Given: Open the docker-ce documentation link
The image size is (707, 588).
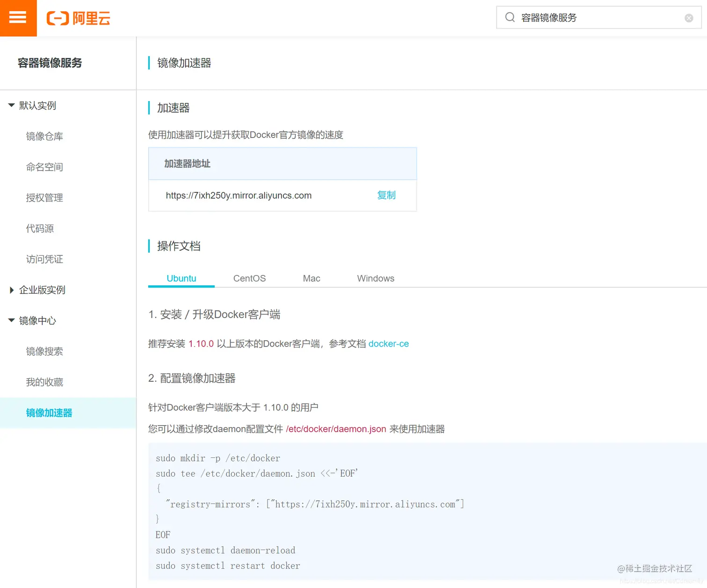Looking at the screenshot, I should point(389,343).
